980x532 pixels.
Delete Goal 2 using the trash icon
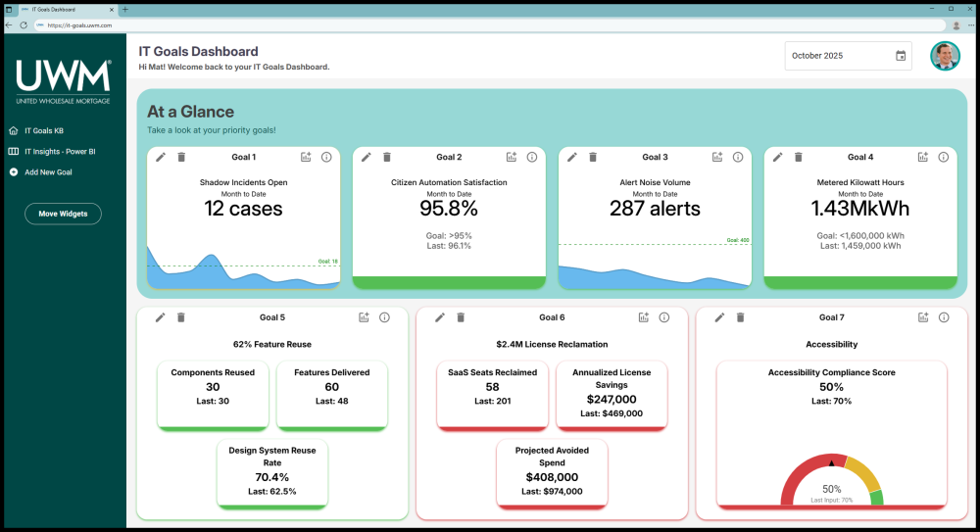[x=387, y=157]
